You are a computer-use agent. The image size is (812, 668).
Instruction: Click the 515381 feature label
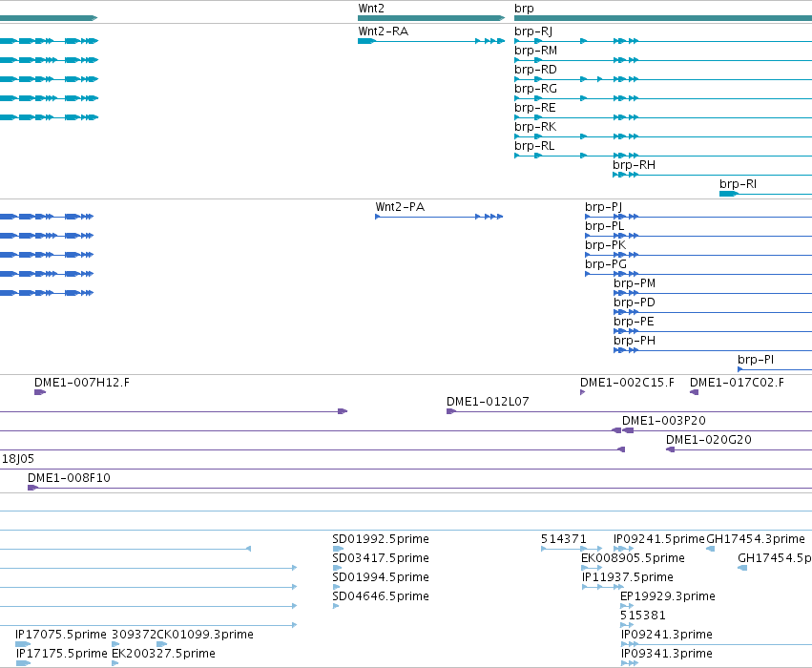[x=643, y=616]
